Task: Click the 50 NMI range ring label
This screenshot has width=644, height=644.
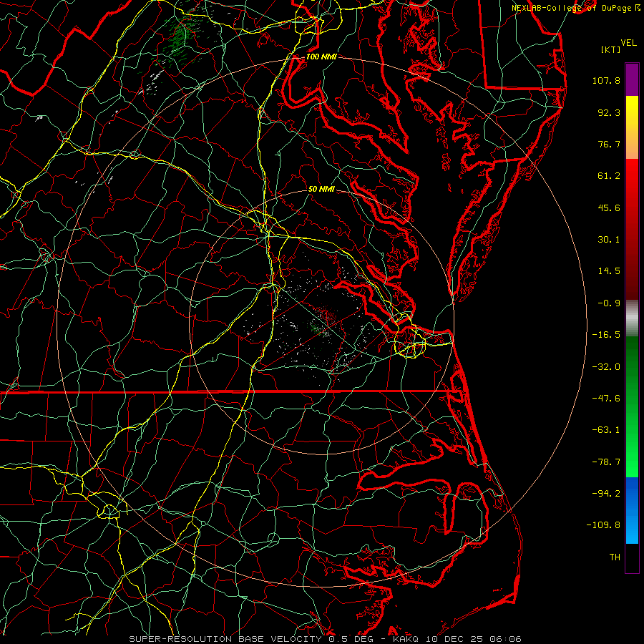Action: pos(321,189)
